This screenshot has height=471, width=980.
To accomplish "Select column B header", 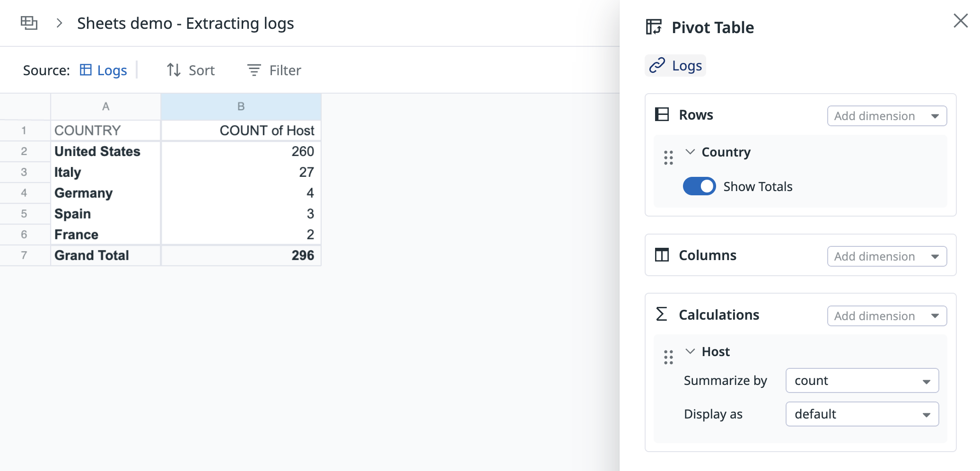I will 241,106.
